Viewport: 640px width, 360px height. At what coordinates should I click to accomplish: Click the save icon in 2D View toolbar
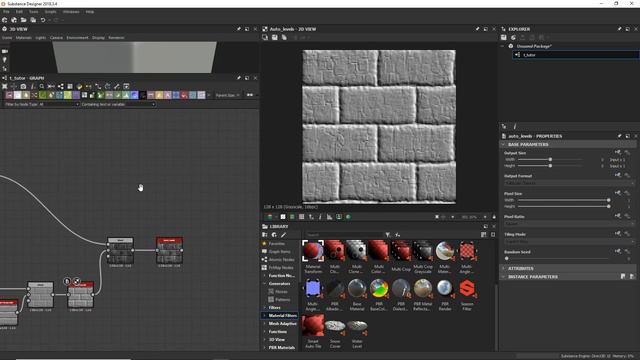(275, 38)
